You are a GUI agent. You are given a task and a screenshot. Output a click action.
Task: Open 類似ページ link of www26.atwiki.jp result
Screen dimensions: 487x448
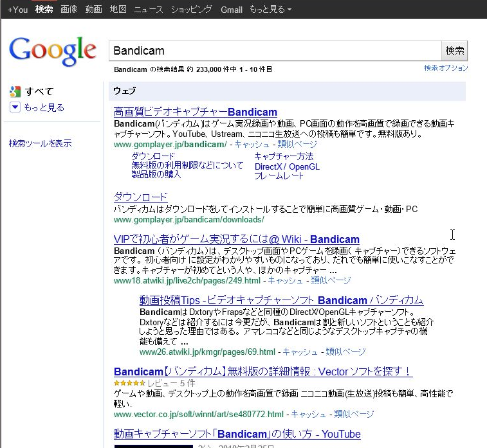coord(345,352)
